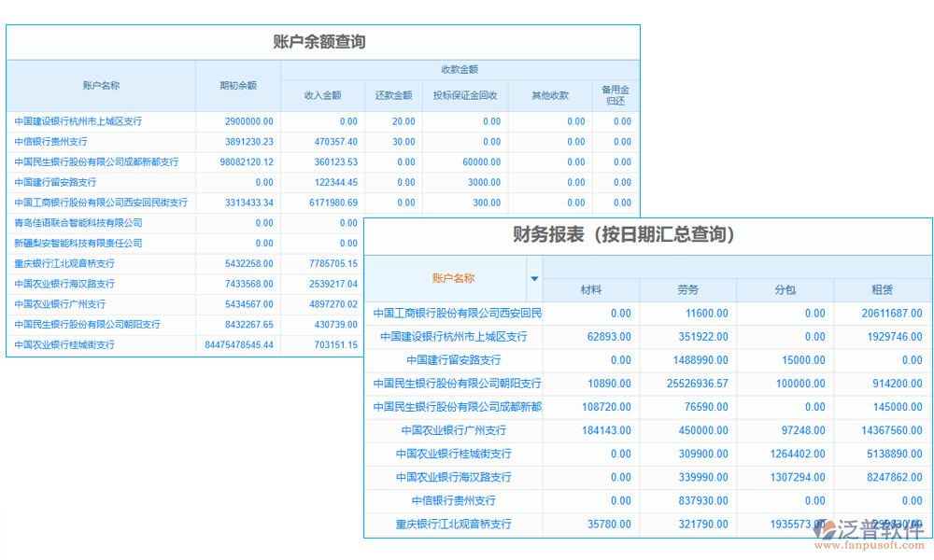Viewport: 934px width, 560px height.
Task: Click the 材料 column header
Action: [x=592, y=289]
